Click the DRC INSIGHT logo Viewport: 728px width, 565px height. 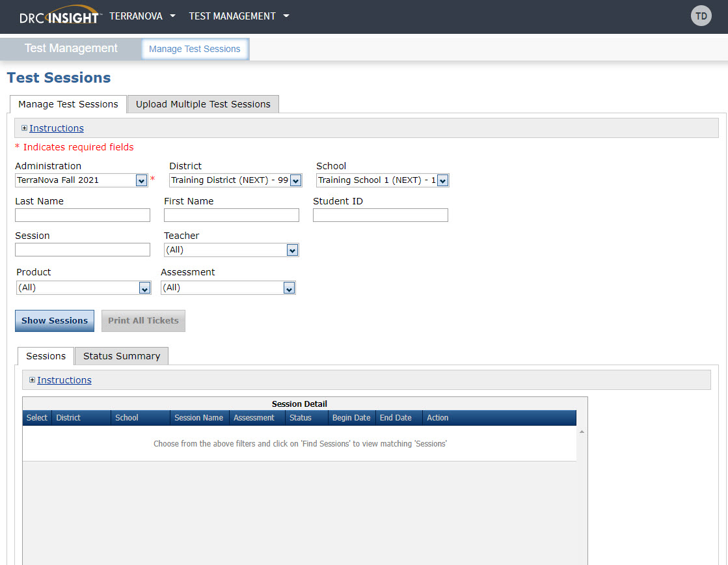[x=61, y=15]
